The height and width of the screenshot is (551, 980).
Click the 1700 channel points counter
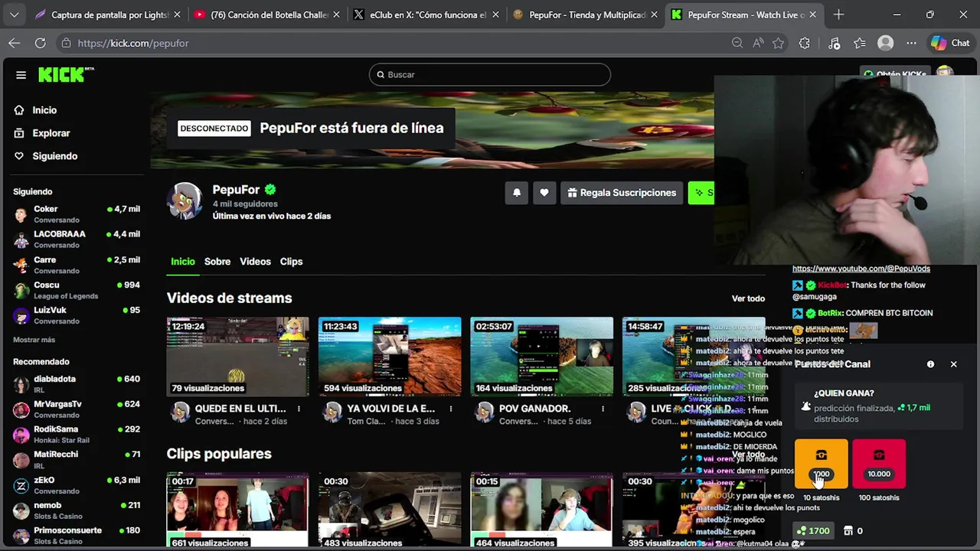[x=813, y=531]
